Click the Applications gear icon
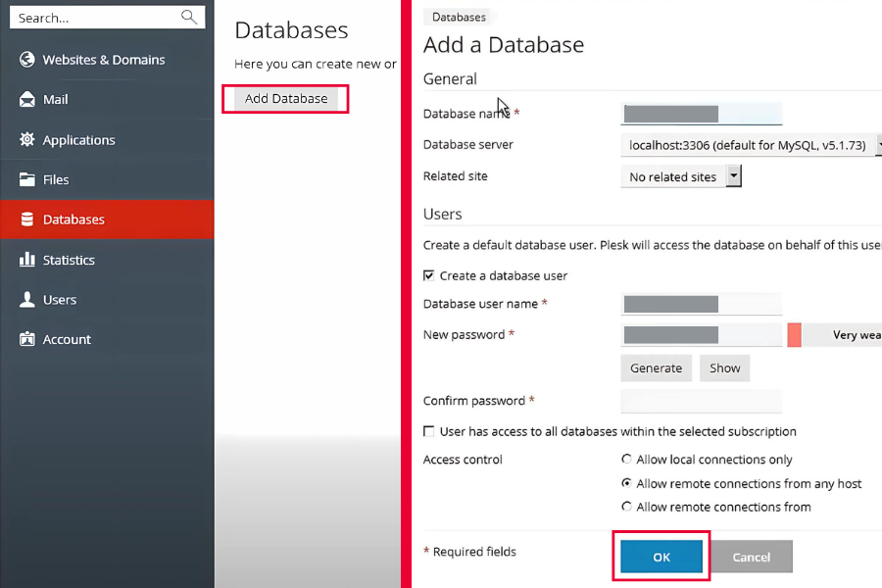Image resolution: width=882 pixels, height=588 pixels. tap(26, 140)
